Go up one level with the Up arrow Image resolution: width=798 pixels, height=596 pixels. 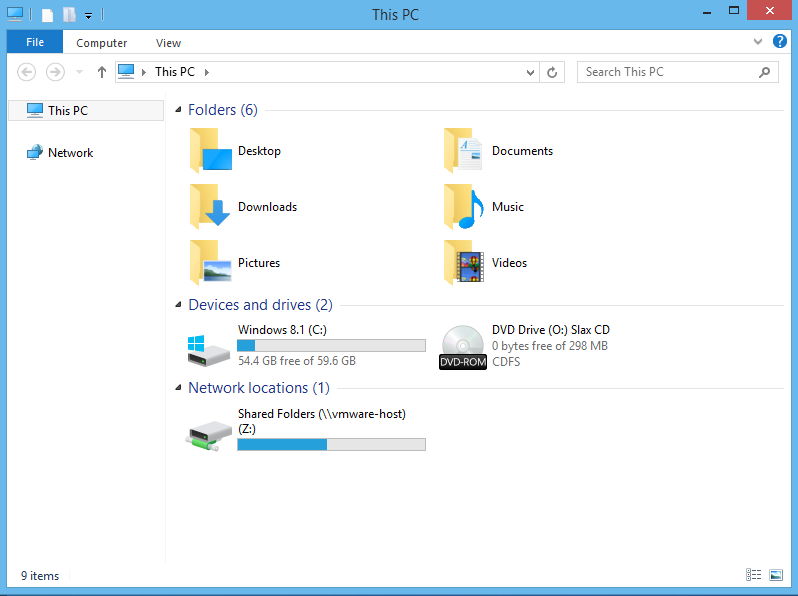[x=102, y=72]
